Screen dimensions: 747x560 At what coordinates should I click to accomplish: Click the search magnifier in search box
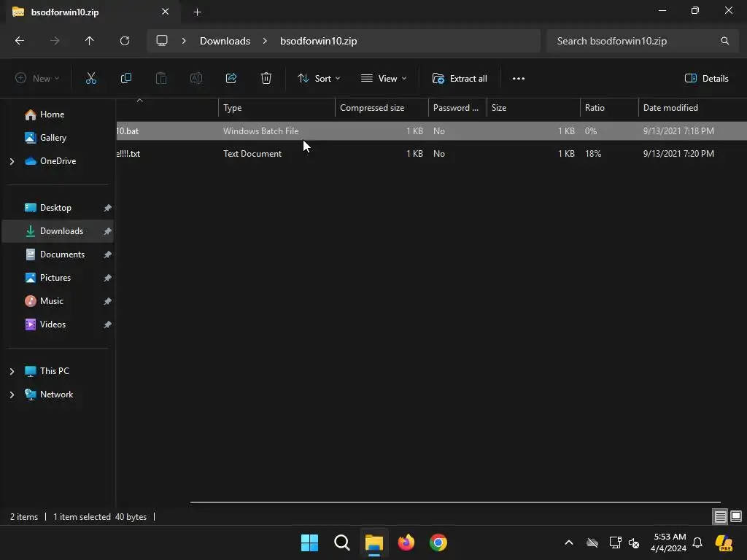tap(724, 41)
